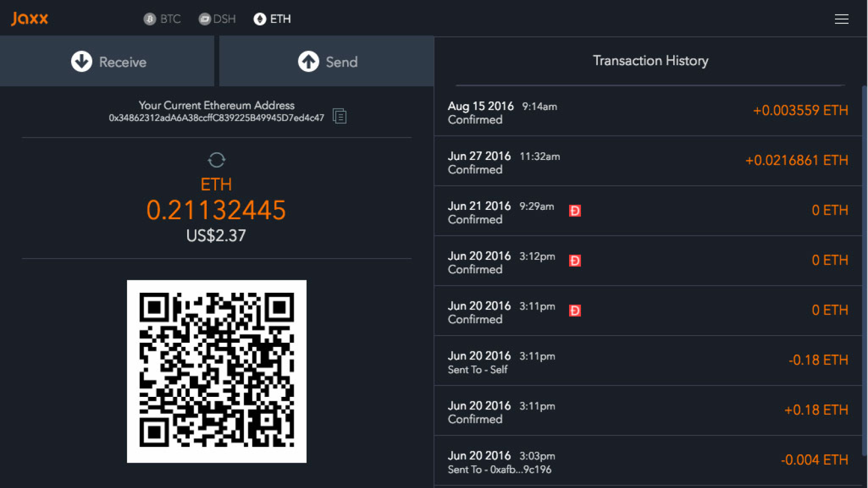Click the Transaction History heading
This screenshot has width=868, height=488.
tap(650, 60)
